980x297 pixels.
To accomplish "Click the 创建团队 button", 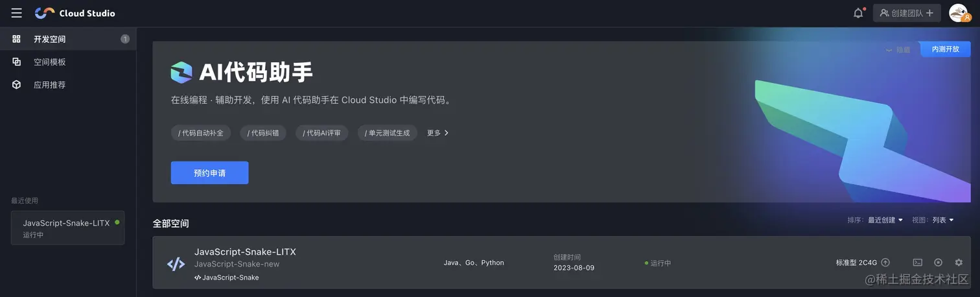I will 907,13.
